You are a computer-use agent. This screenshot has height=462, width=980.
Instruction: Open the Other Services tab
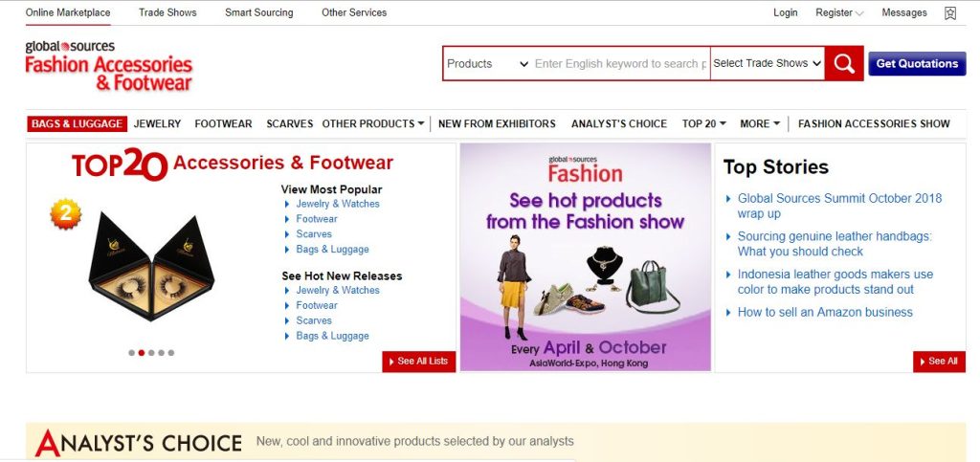pos(354,12)
